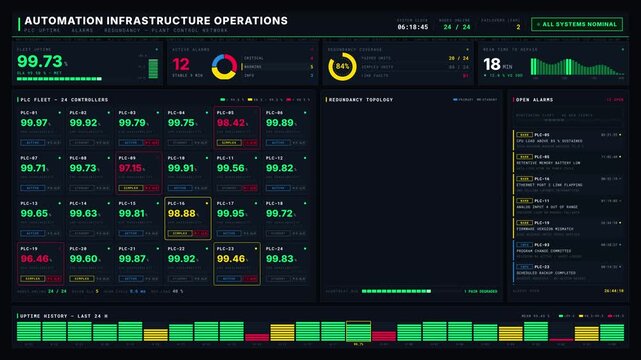Click the 98.42 value on PLC-05

pyautogui.click(x=231, y=123)
